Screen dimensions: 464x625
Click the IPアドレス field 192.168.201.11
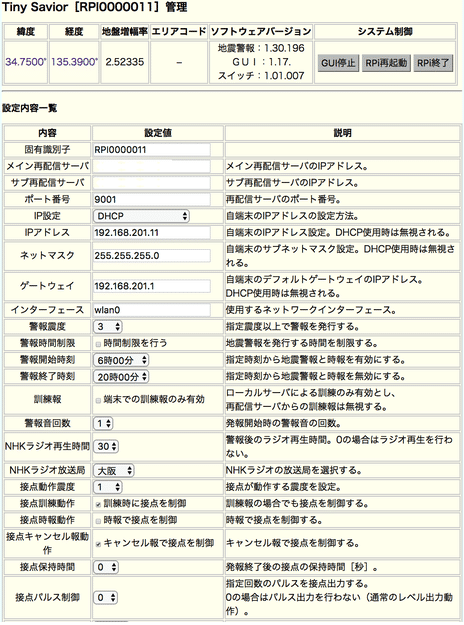click(151, 232)
